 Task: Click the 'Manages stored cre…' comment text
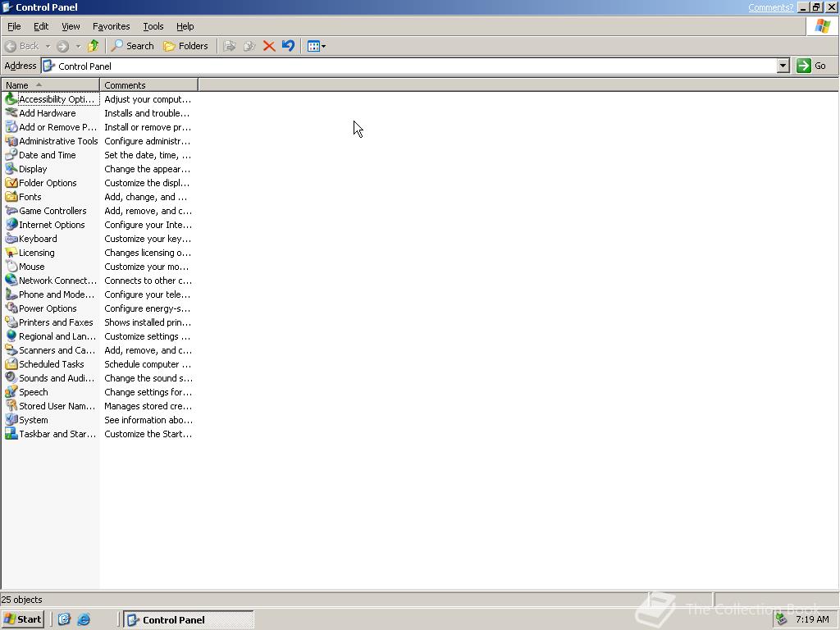pos(148,405)
